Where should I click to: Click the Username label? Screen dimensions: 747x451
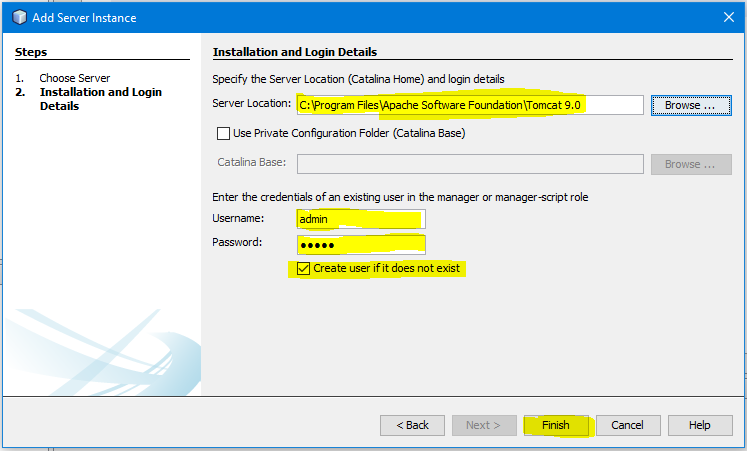click(x=238, y=218)
